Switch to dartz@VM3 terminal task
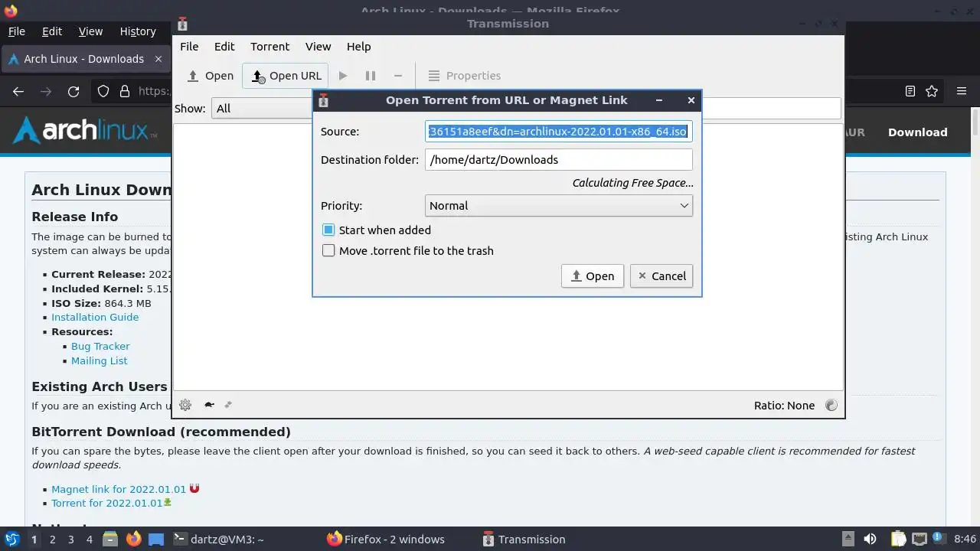The image size is (980, 551). (x=219, y=540)
